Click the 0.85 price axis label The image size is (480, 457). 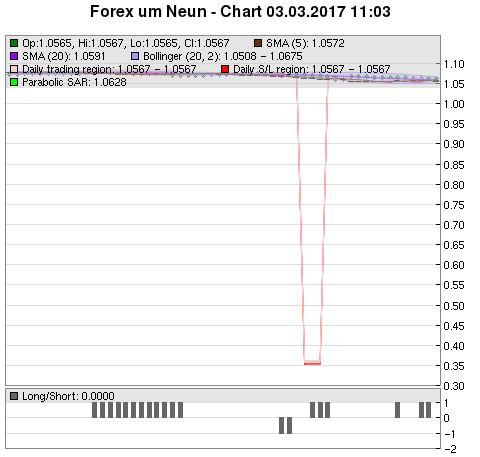click(x=454, y=165)
